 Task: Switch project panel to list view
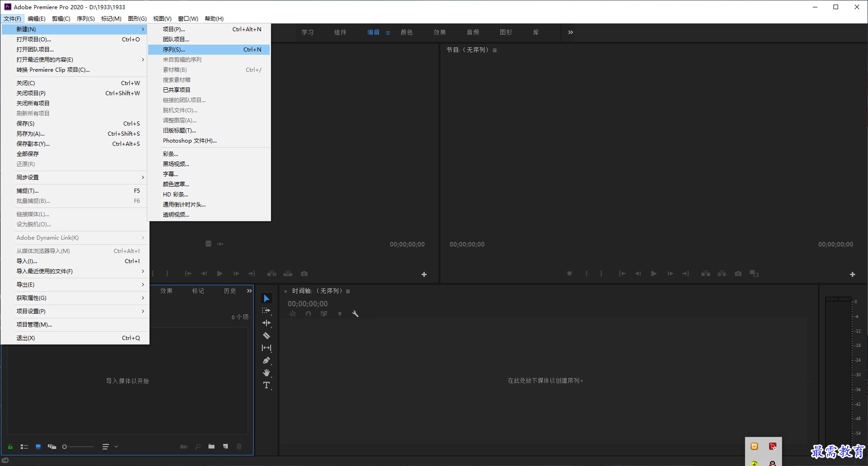(x=24, y=447)
